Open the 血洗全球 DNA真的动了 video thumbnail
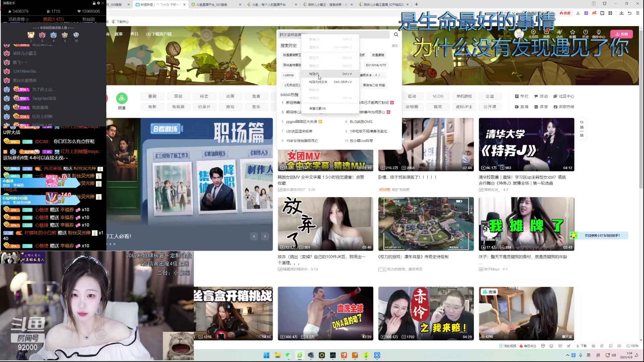 coord(325,313)
